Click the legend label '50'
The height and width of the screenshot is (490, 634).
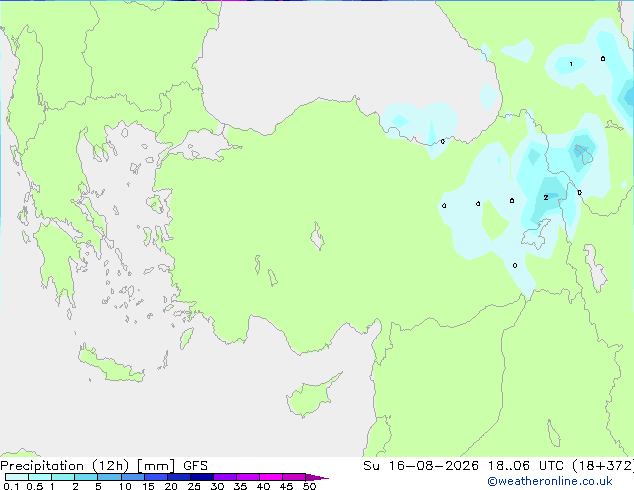pyautogui.click(x=309, y=486)
